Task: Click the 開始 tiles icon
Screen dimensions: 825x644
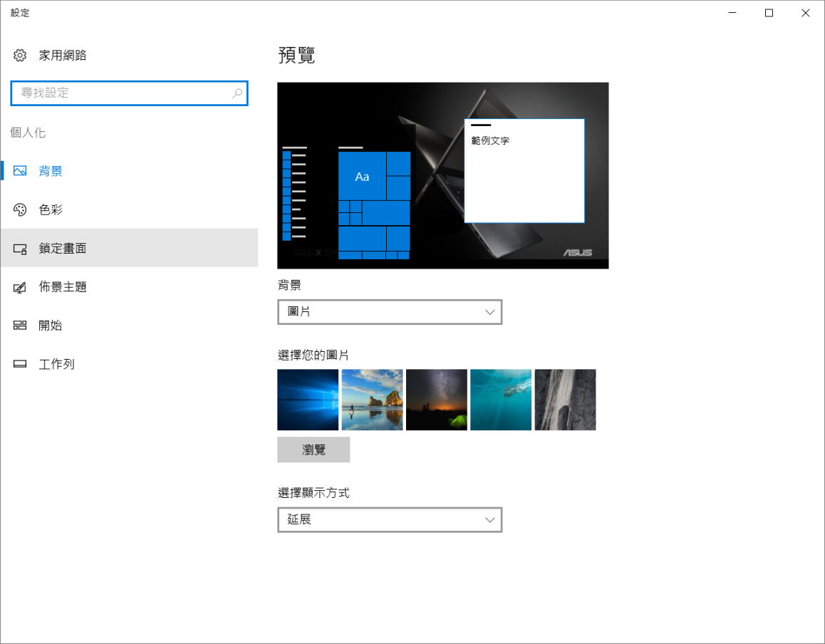Action: click(20, 326)
